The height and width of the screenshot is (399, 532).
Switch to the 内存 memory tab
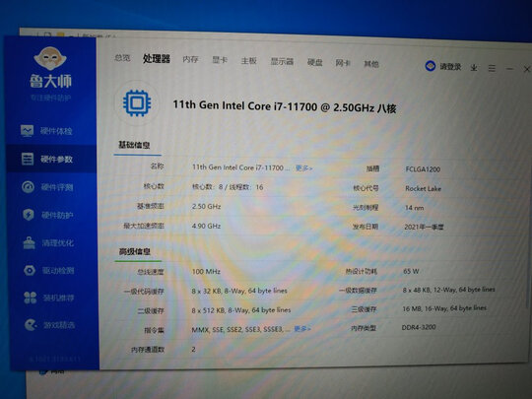coord(190,59)
